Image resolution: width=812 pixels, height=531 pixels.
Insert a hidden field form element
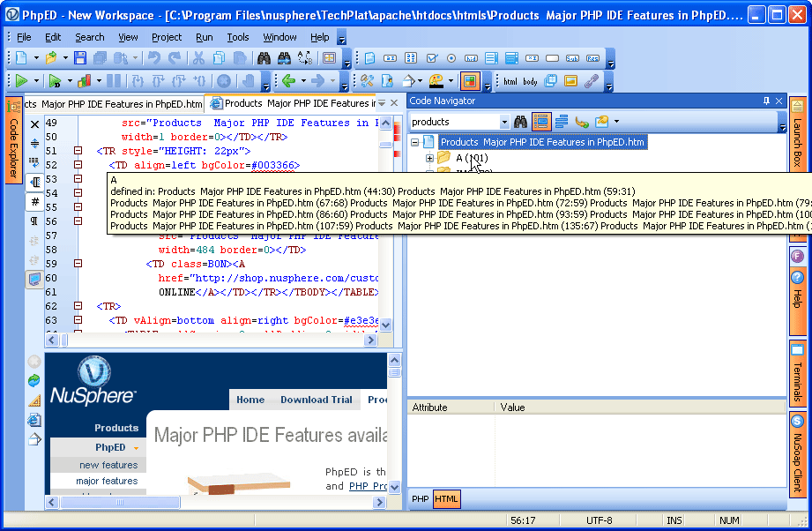(x=471, y=58)
